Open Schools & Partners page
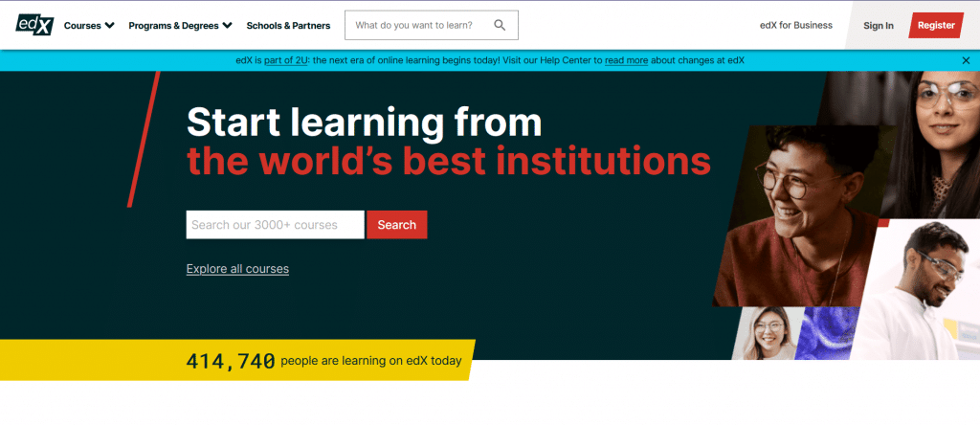980x425 pixels. coord(288,26)
